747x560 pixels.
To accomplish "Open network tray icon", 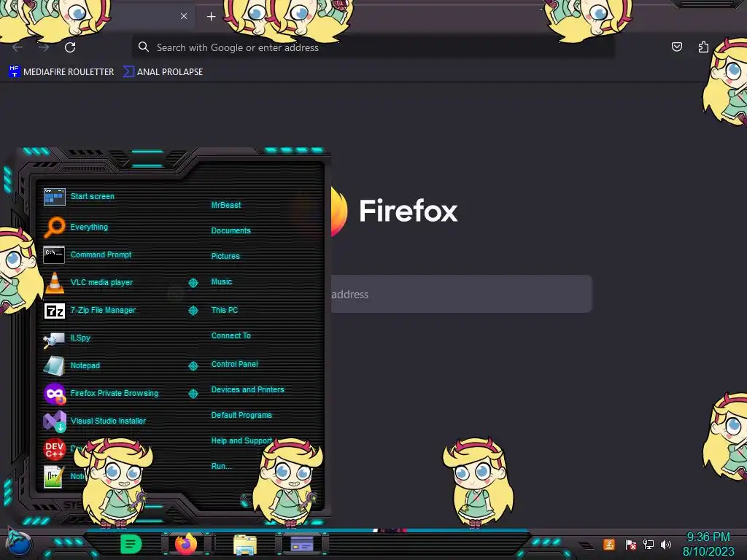I will (x=649, y=544).
